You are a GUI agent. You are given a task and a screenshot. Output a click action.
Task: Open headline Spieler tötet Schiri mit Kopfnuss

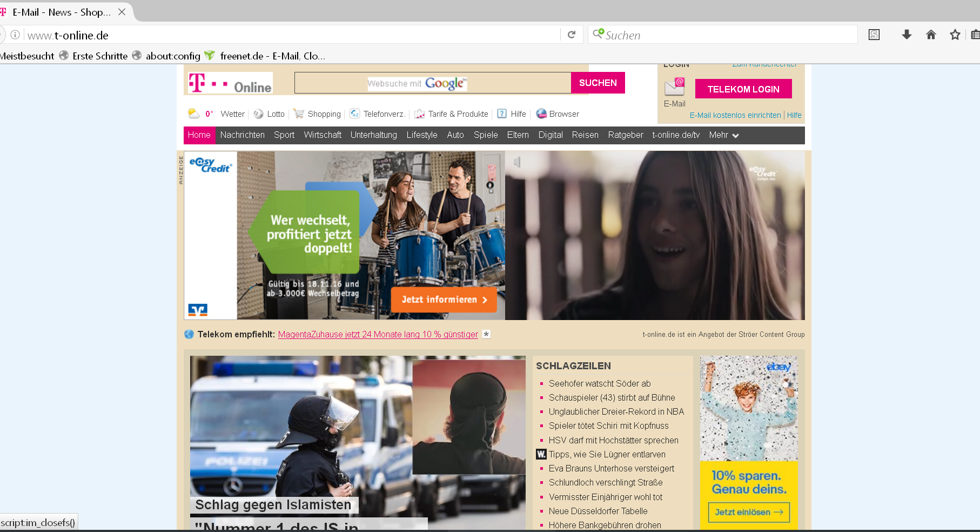point(609,425)
